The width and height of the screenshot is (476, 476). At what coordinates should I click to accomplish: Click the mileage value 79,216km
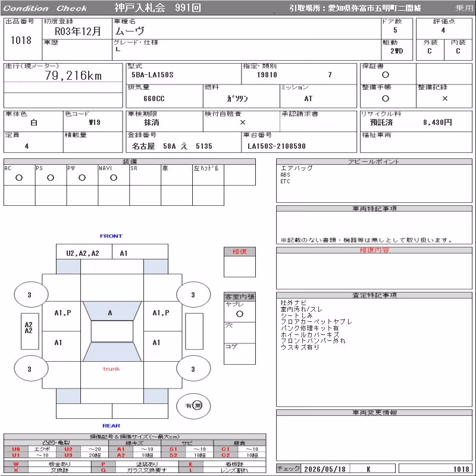73,76
